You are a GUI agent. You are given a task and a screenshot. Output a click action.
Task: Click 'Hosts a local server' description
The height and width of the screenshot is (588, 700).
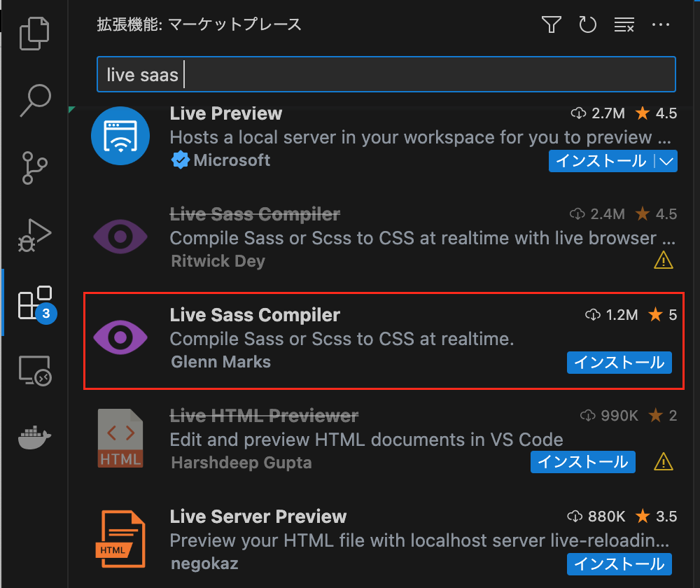point(420,137)
